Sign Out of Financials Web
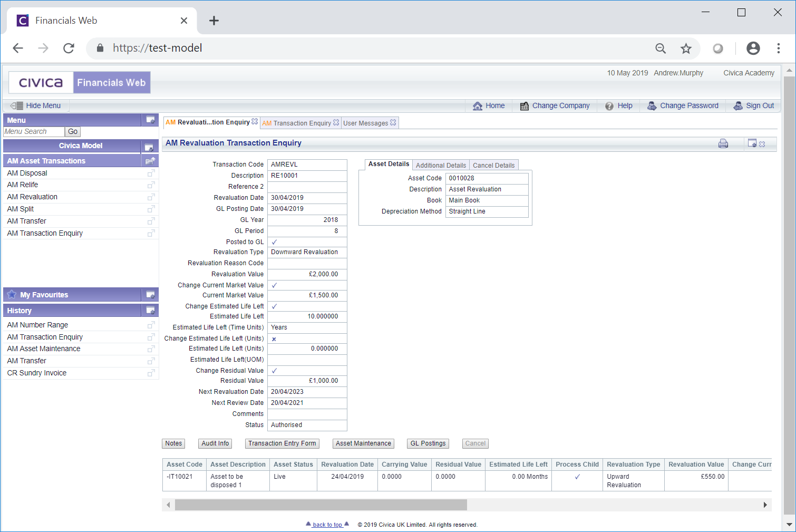Image resolution: width=796 pixels, height=532 pixels. (754, 106)
